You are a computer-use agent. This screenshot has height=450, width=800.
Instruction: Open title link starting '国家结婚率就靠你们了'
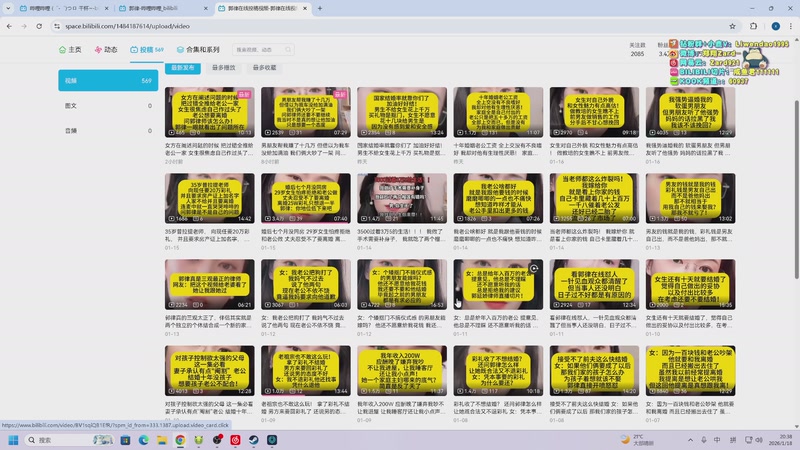[401, 148]
